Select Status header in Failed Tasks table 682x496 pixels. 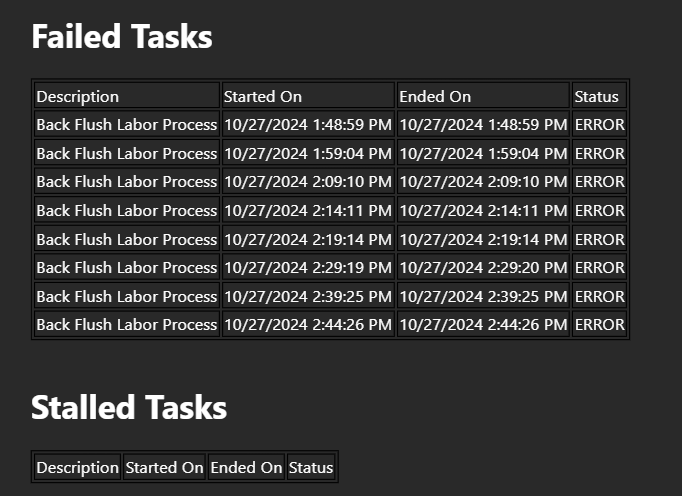(599, 96)
